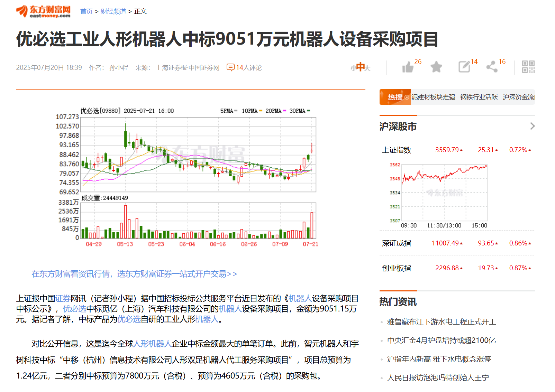Expand 沪深股市 section with chevron arrow
Viewport: 555px width, 392px height.
click(532, 126)
